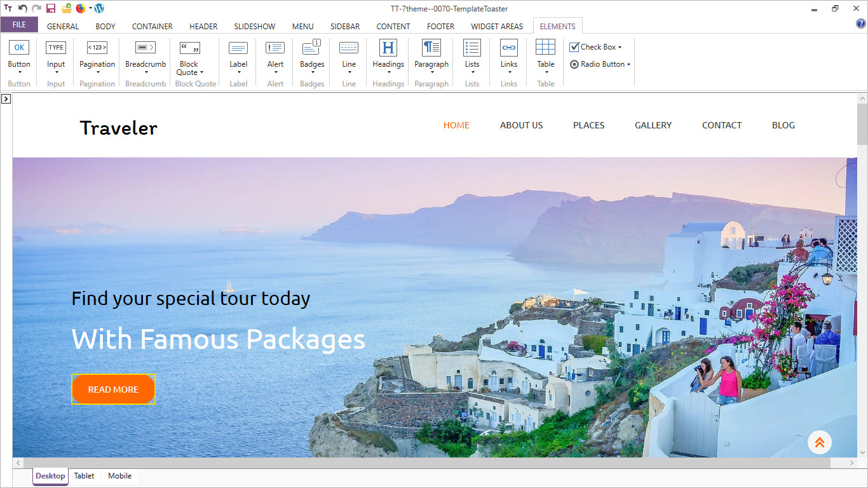Expand the left side panel arrow
Viewport: 868px width, 488px height.
(x=5, y=98)
